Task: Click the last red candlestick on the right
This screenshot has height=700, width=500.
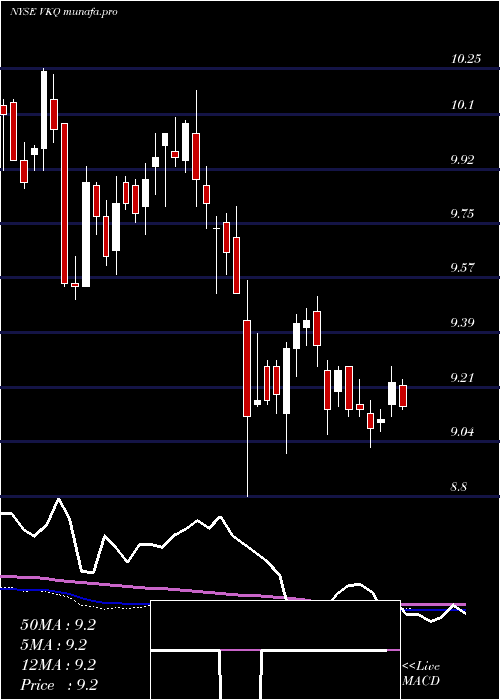Action: tap(403, 396)
